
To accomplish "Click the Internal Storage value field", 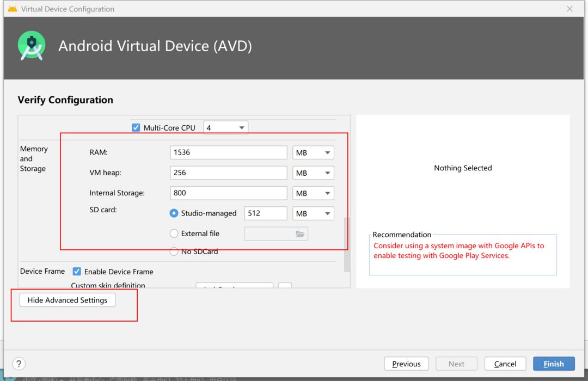I will coord(228,193).
